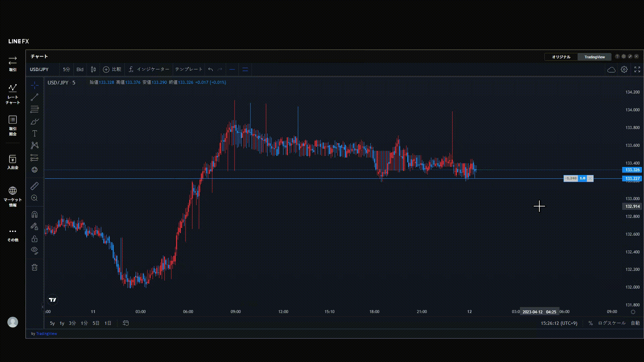644x362 pixels.
Task: Open the インジケーター indicators dialog
Action: click(149, 69)
